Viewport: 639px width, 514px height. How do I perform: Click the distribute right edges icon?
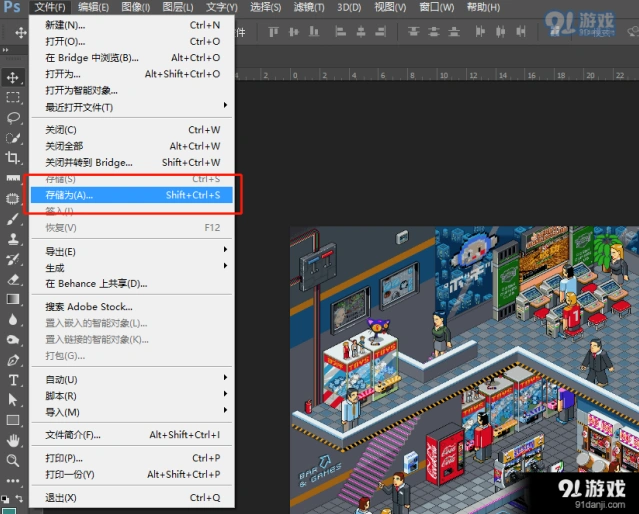pyautogui.click(x=521, y=31)
